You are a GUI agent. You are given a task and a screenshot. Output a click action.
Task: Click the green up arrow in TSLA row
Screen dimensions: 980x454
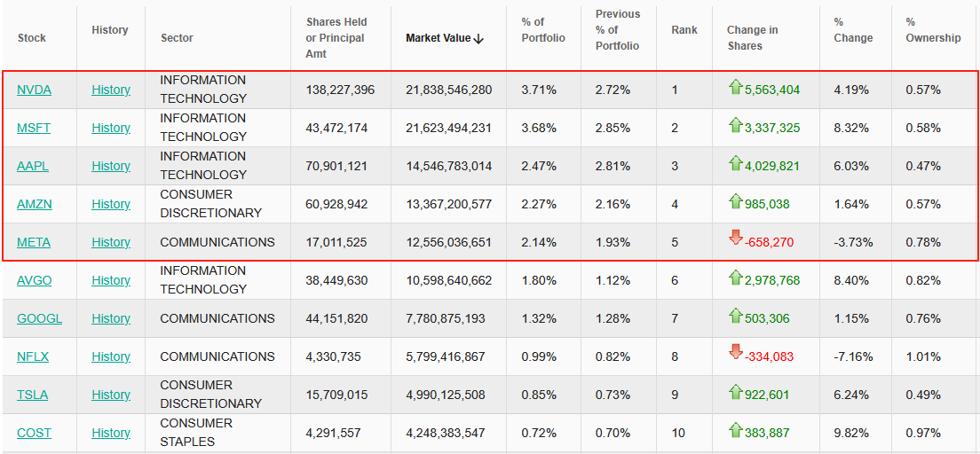click(x=735, y=392)
